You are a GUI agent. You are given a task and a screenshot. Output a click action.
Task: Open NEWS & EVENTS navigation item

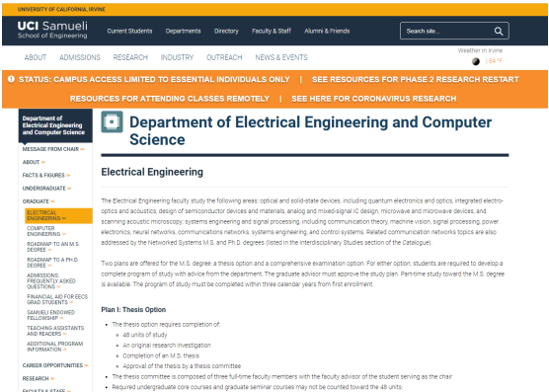point(281,57)
